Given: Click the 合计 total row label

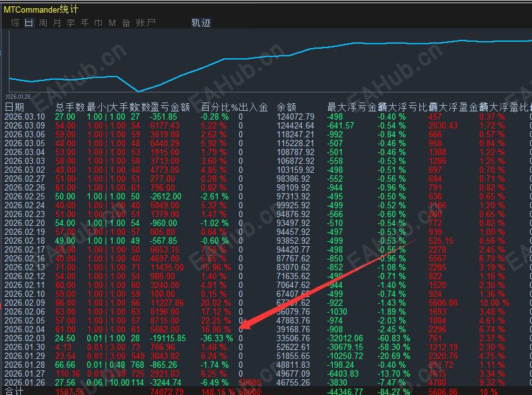Looking at the screenshot, I should tap(14, 391).
